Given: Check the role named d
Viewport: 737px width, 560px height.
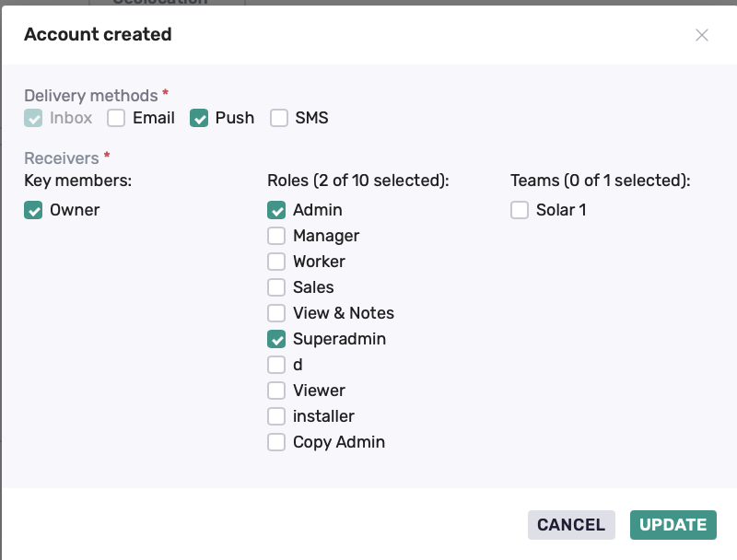Looking at the screenshot, I should pyautogui.click(x=276, y=365).
